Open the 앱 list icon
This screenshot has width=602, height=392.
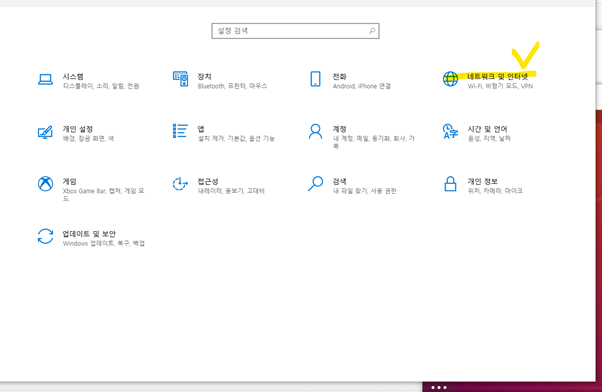(x=180, y=131)
